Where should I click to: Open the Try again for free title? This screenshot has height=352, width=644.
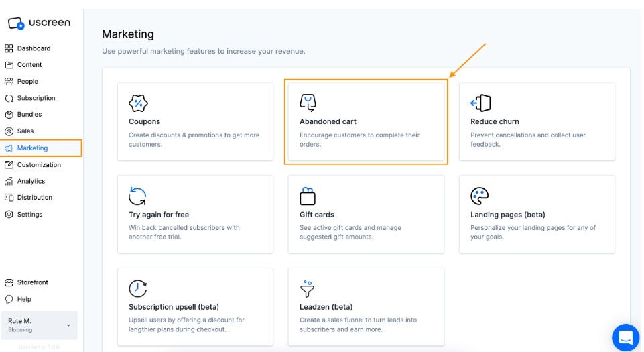(159, 215)
